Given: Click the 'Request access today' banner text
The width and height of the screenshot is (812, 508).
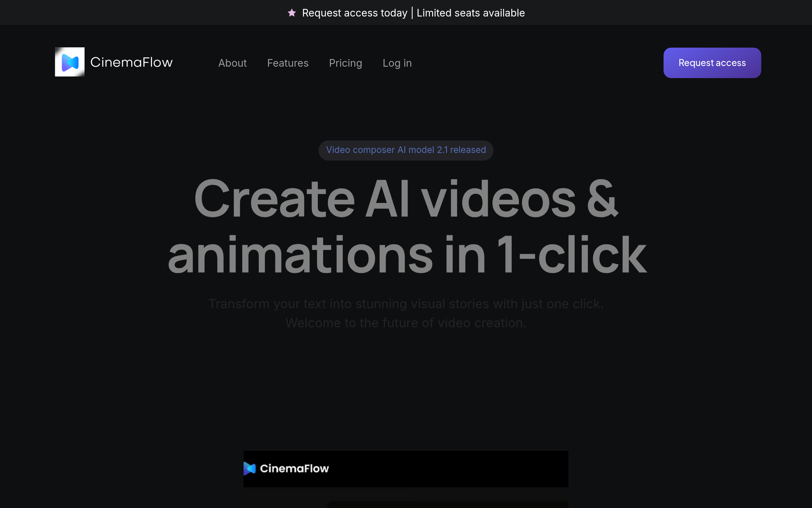Looking at the screenshot, I should coord(354,13).
